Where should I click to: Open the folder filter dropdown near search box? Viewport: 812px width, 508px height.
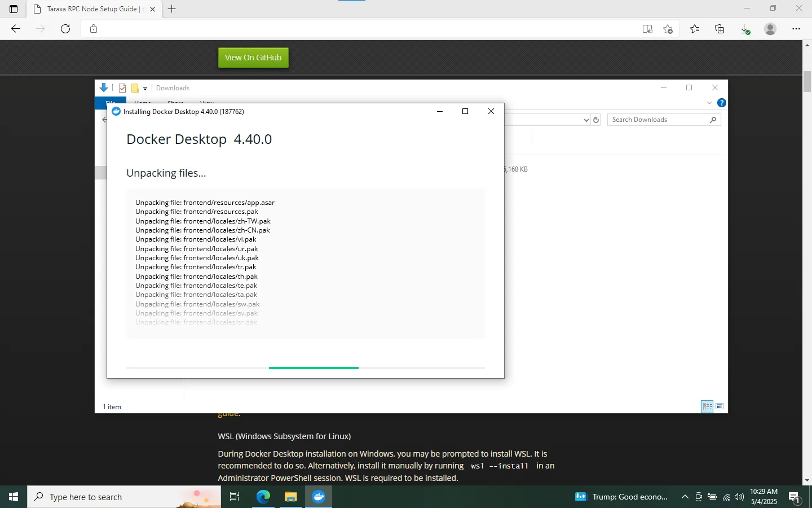point(587,119)
